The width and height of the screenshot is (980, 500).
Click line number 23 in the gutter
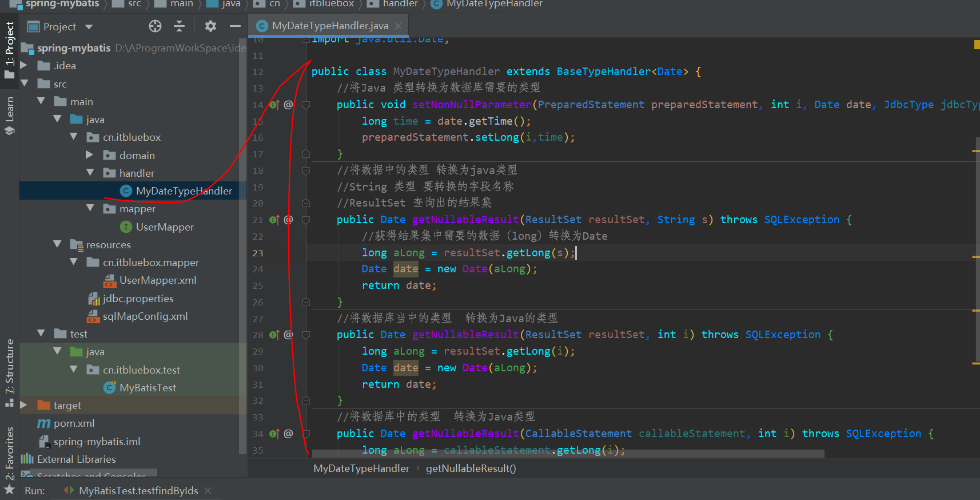258,253
